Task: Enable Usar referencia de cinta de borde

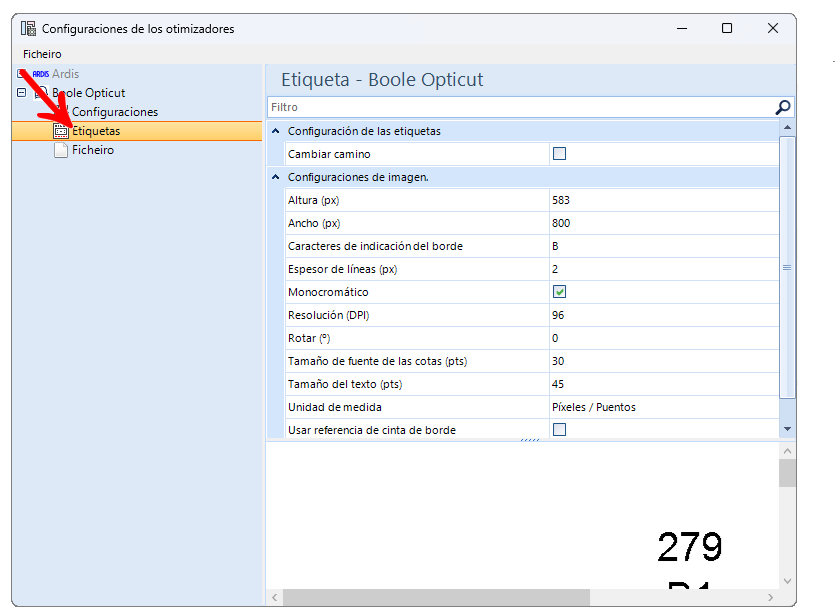Action: [559, 430]
